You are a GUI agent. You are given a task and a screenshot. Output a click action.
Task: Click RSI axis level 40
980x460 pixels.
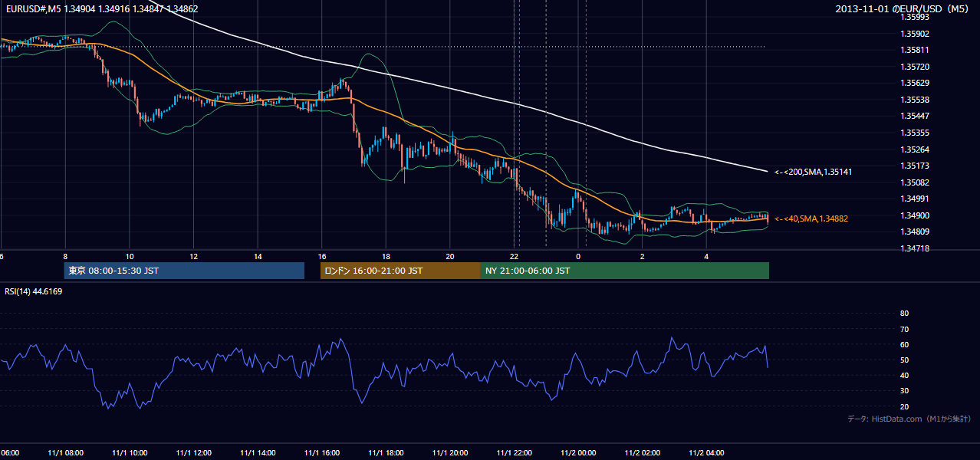pyautogui.click(x=904, y=376)
